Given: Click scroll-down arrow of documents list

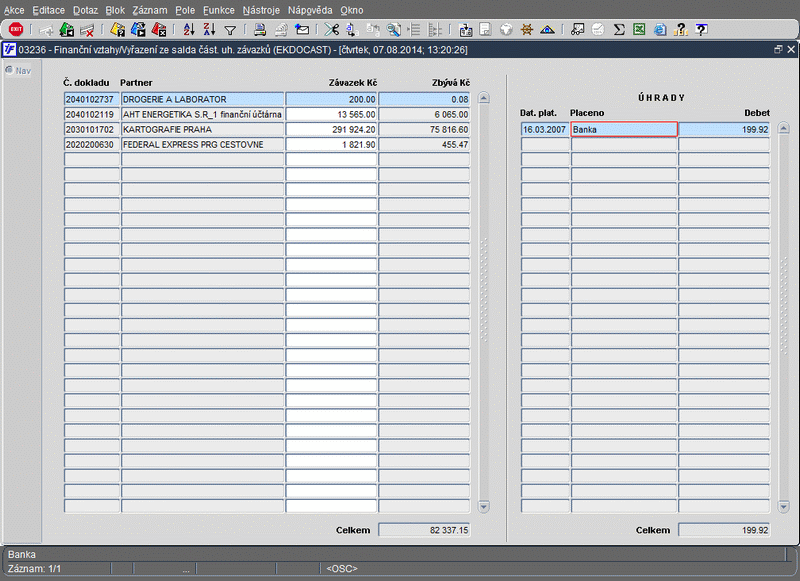Looking at the screenshot, I should (x=484, y=506).
